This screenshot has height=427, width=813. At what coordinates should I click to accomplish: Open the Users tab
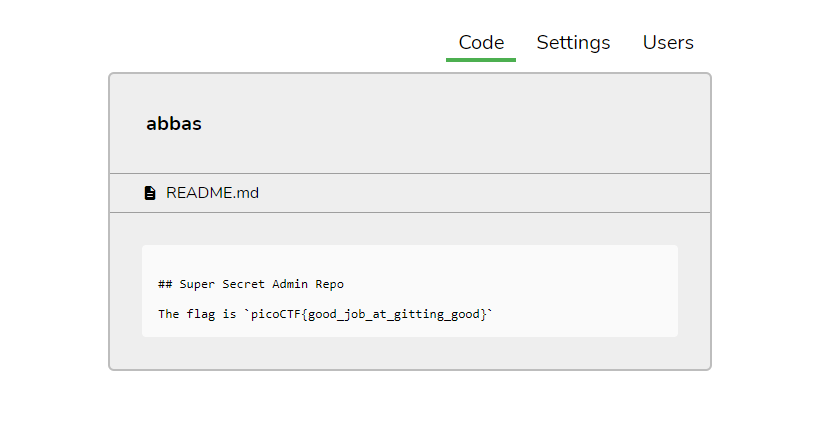(x=668, y=42)
